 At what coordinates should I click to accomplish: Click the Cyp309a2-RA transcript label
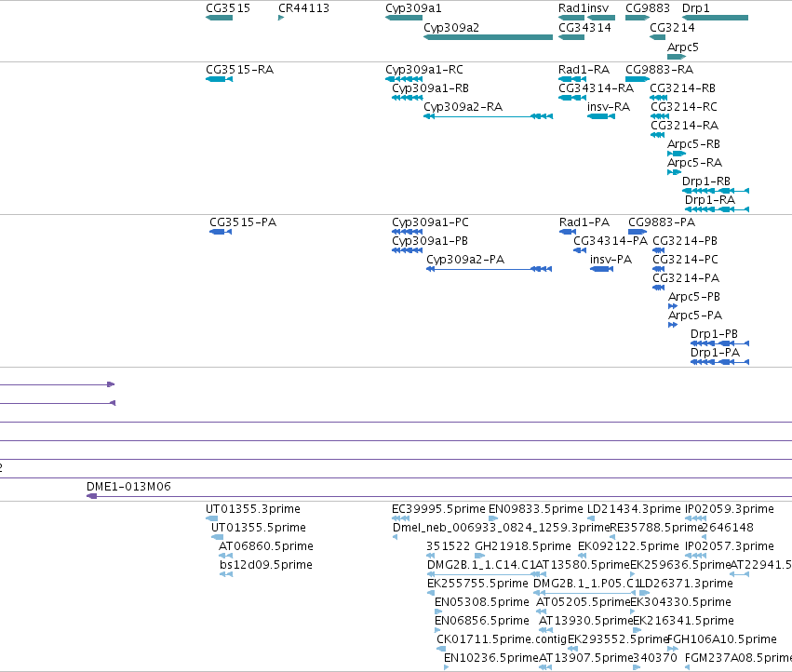(x=463, y=107)
